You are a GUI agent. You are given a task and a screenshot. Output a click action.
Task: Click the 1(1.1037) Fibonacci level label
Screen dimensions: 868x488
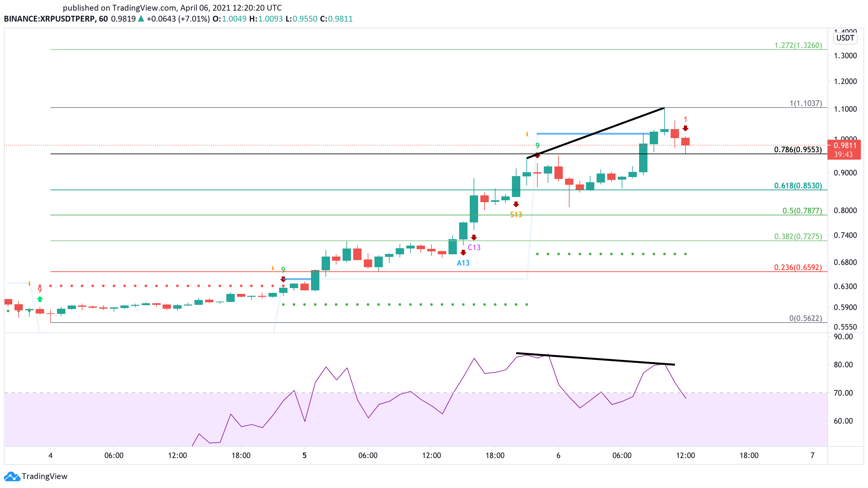806,103
